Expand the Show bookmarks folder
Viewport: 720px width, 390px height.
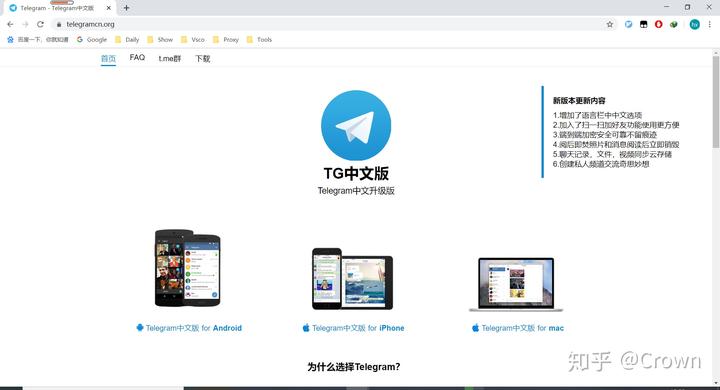click(x=160, y=40)
